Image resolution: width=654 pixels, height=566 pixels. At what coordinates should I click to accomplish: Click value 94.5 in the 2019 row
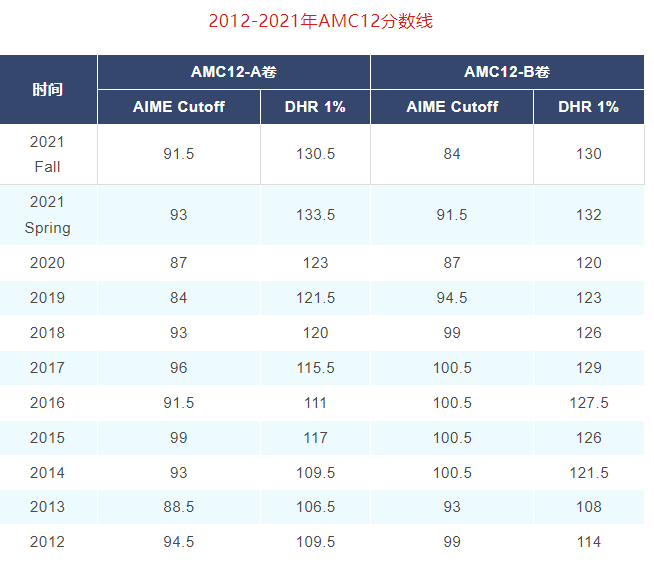point(452,298)
